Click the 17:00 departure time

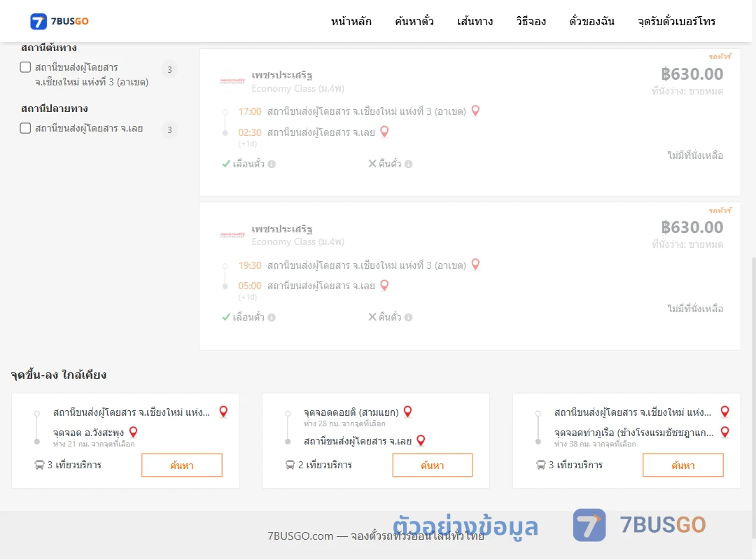250,112
